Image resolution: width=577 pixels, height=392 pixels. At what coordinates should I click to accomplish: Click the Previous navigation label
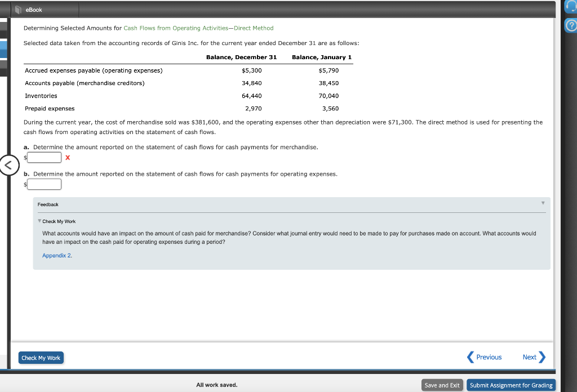click(x=488, y=357)
